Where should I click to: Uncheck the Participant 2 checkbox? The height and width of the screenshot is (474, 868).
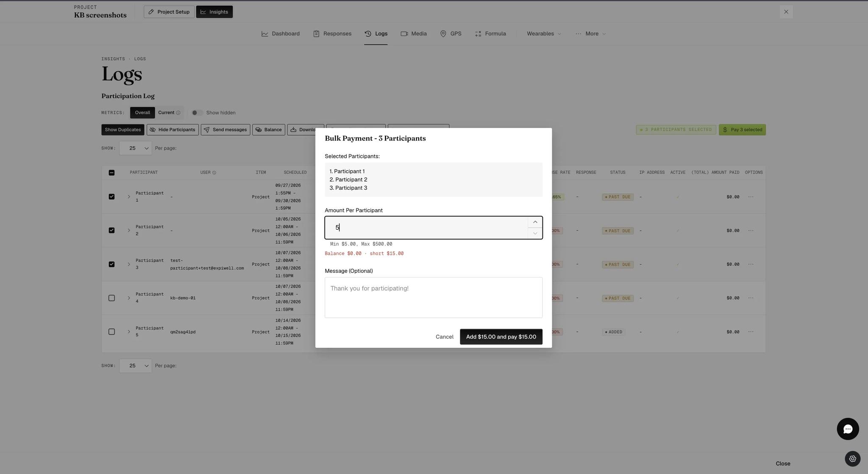[x=111, y=230]
